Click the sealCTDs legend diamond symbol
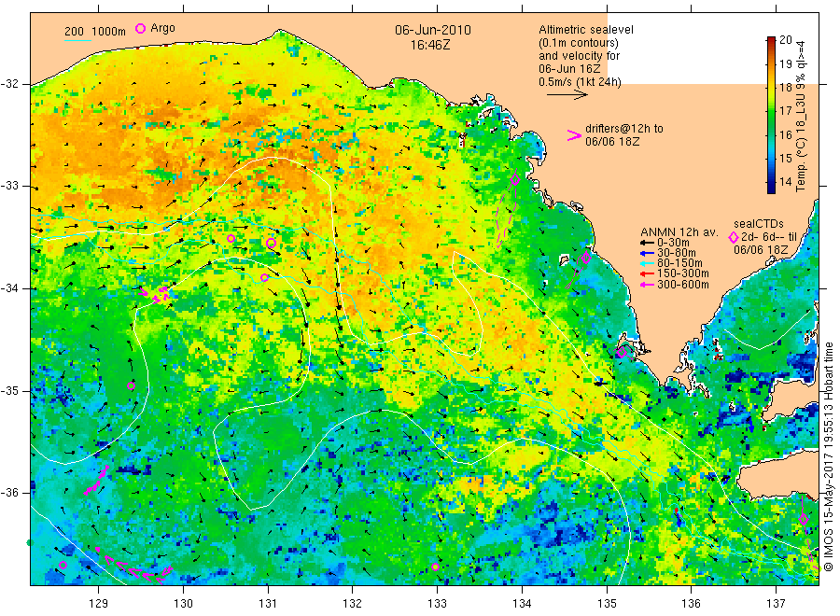 (x=734, y=237)
